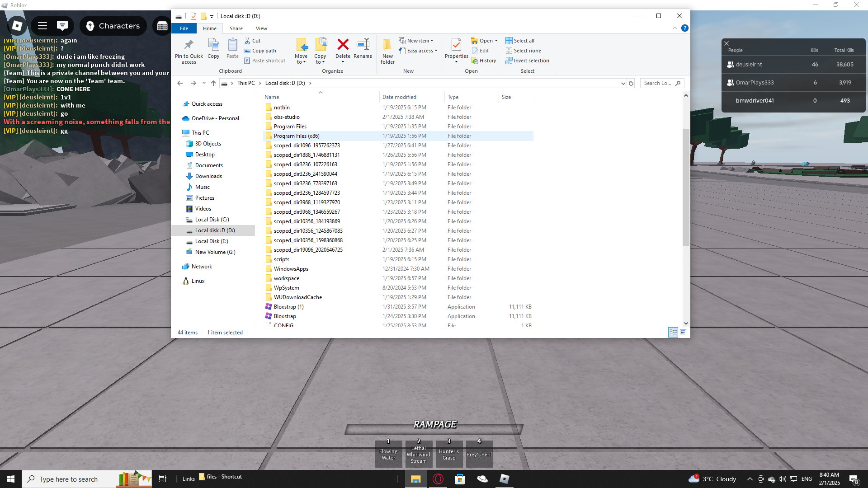
Task: Click the Pin to Quick access icon
Action: [x=189, y=45]
